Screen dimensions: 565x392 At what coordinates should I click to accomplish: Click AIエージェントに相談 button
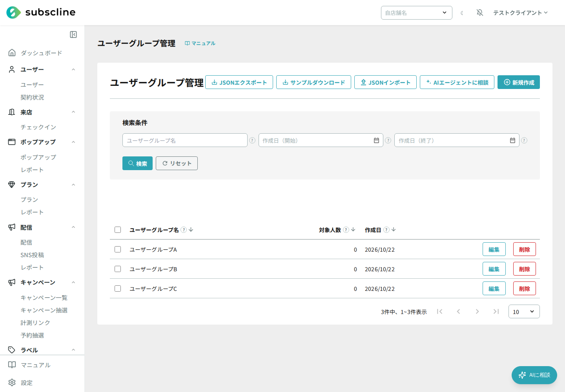click(x=457, y=82)
